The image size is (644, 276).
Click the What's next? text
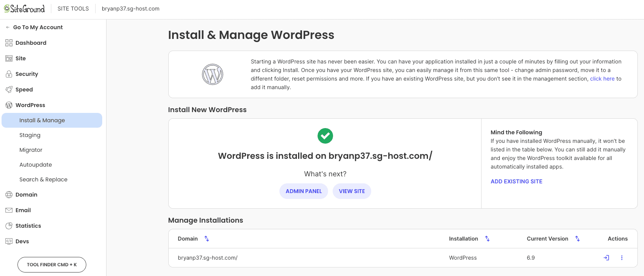pos(325,174)
